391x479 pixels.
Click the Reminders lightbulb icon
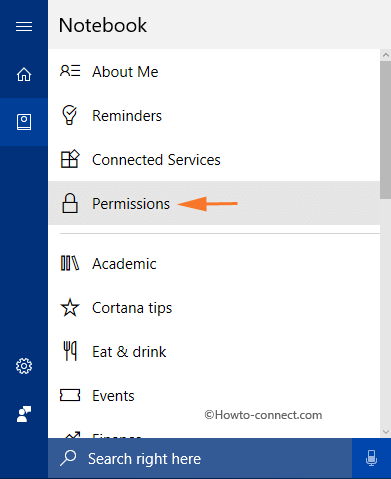coord(69,115)
